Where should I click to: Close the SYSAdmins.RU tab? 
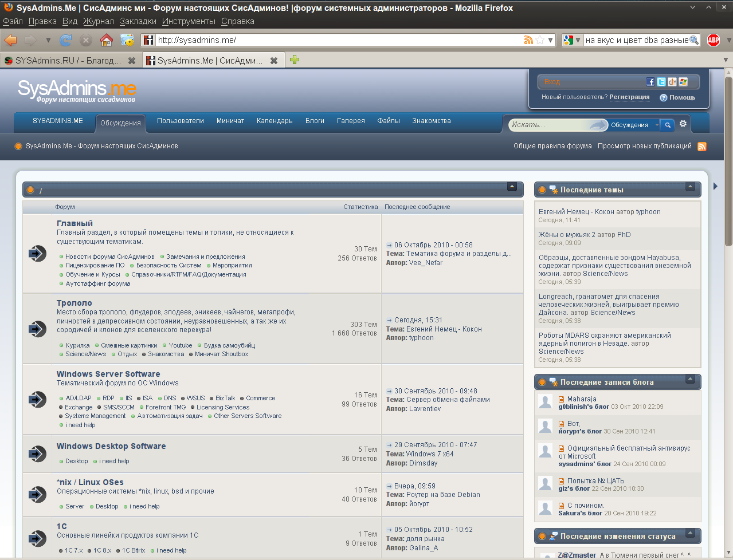click(132, 60)
